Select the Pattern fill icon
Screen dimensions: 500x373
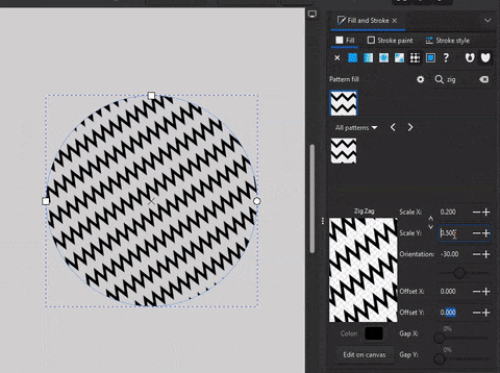(x=415, y=58)
